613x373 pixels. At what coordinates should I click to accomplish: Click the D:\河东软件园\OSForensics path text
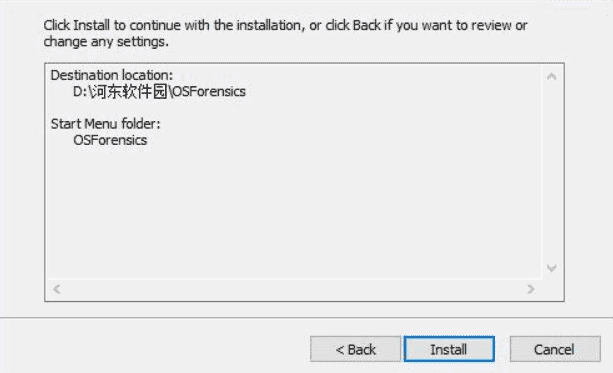coord(159,91)
